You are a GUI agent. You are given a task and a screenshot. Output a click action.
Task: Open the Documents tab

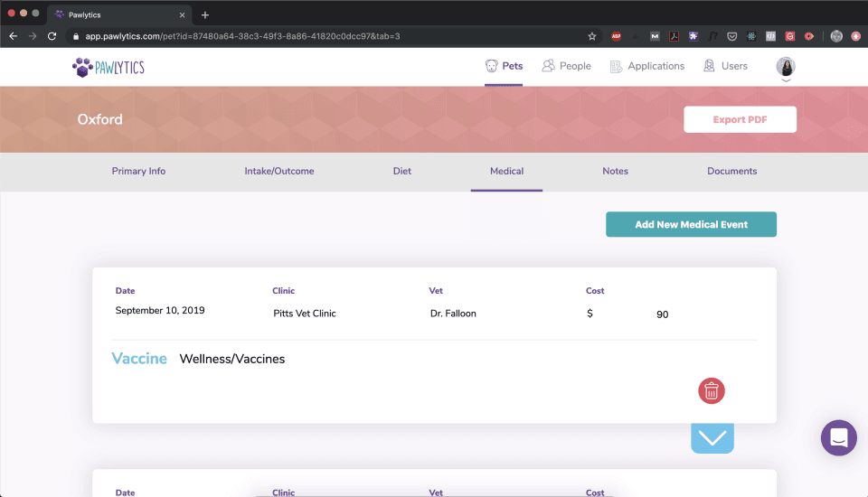(x=731, y=171)
